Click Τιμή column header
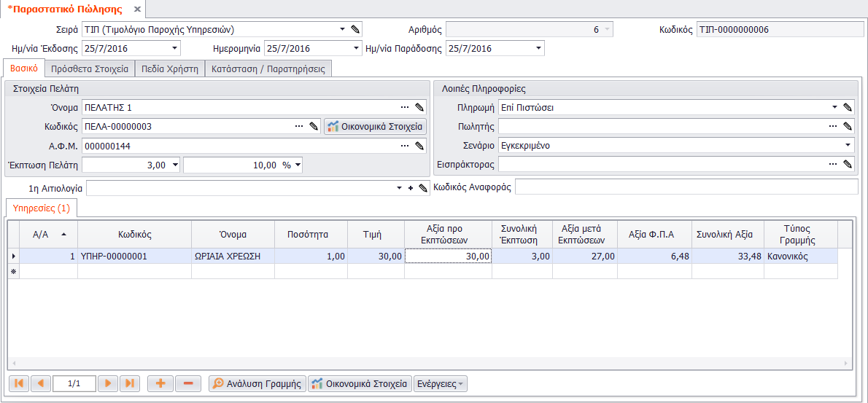 [376, 234]
